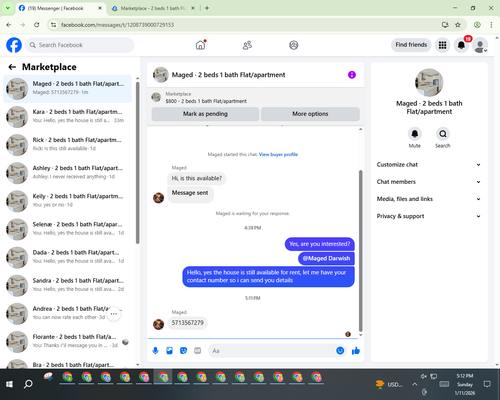Open the purple conversation info icon
This screenshot has width=500, height=400.
(352, 75)
